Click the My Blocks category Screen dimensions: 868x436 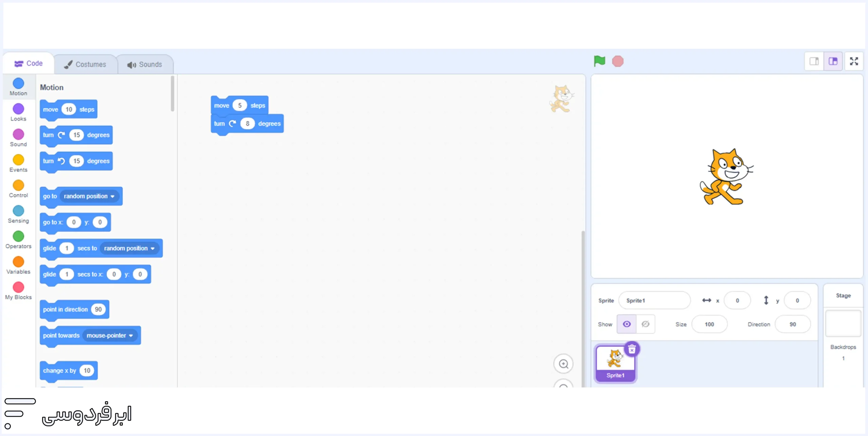pos(18,291)
